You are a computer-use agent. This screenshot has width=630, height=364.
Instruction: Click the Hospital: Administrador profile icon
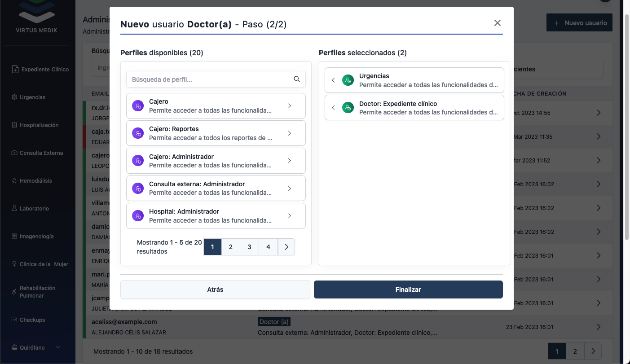[x=138, y=216]
